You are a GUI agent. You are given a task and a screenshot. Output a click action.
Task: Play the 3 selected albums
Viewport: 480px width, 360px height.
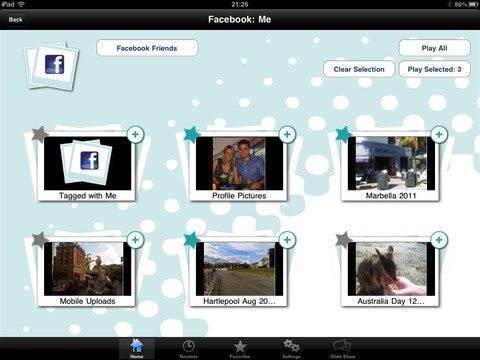click(434, 69)
